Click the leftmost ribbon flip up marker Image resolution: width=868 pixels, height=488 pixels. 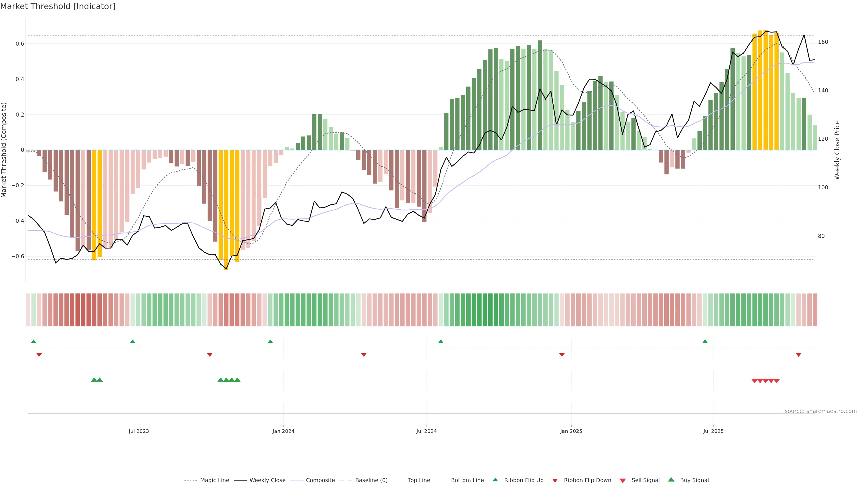(33, 342)
